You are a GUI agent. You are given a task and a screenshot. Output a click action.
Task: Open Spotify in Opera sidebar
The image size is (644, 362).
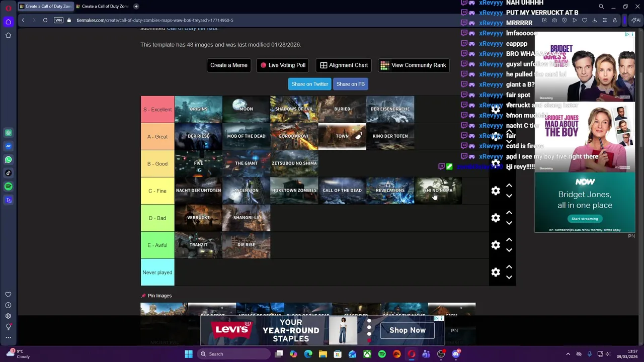point(8,187)
